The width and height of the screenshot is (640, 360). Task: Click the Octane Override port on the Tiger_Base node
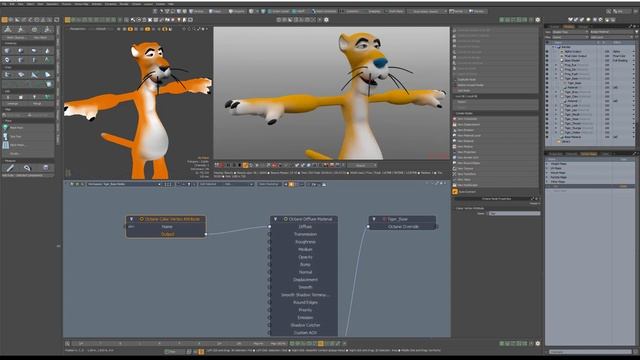pos(369,227)
